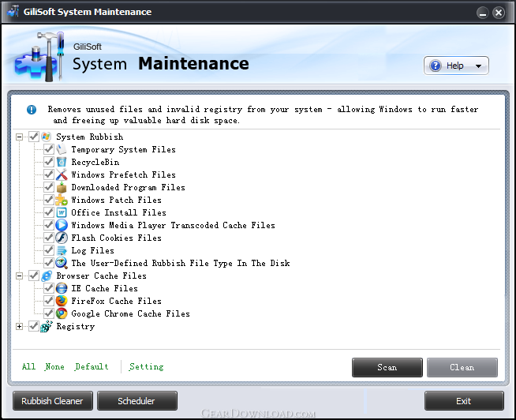Expand the Registry tree node
Image resolution: width=516 pixels, height=420 pixels.
20,326
